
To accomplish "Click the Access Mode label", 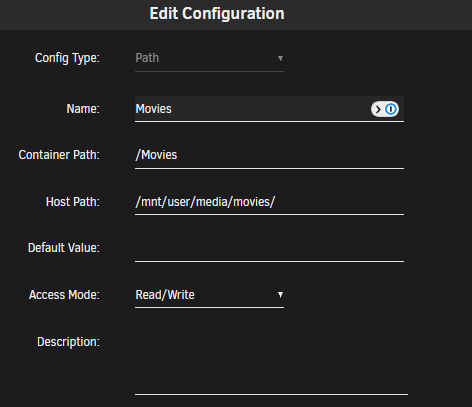I will point(64,295).
